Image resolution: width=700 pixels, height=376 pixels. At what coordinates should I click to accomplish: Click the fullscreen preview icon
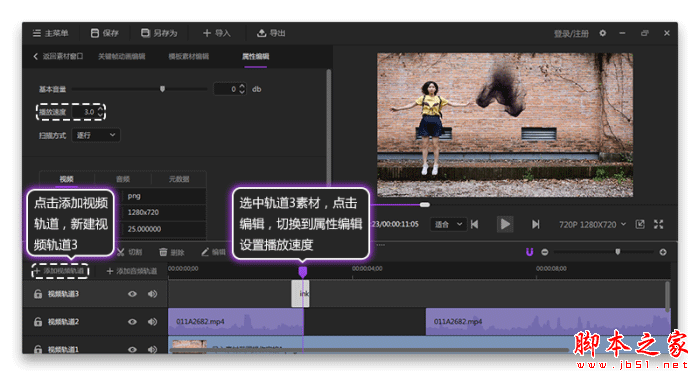click(658, 224)
